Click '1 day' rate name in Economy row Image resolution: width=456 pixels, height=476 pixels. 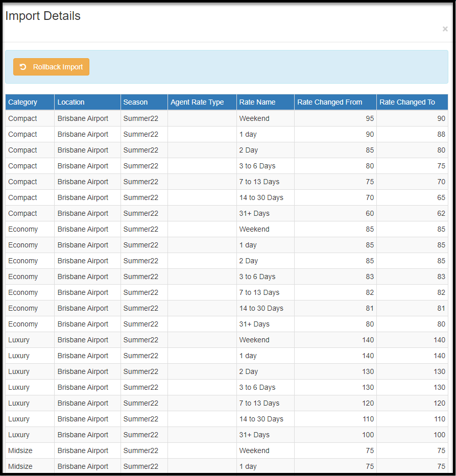tap(248, 245)
